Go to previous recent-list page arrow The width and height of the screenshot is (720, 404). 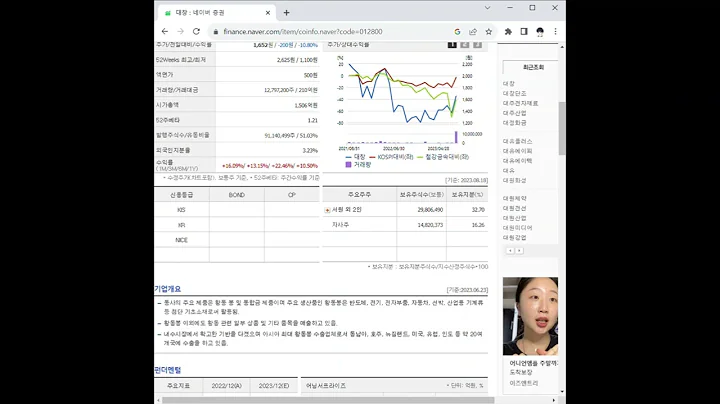(x=510, y=251)
